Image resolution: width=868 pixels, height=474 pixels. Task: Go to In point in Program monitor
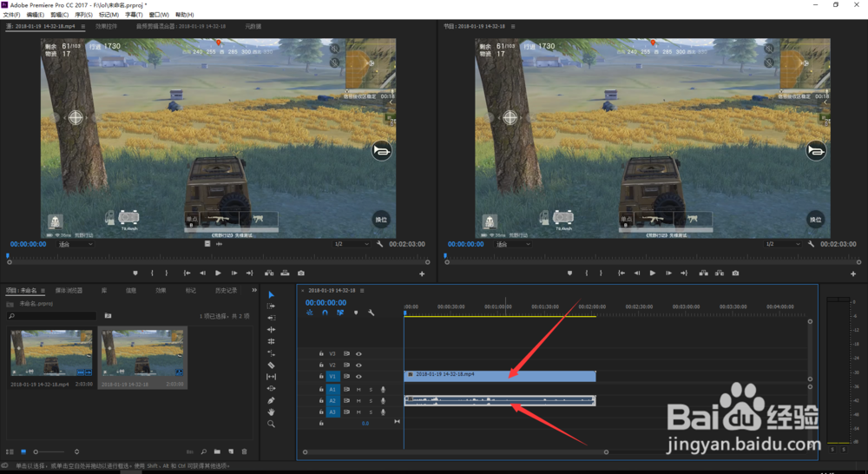pyautogui.click(x=621, y=273)
